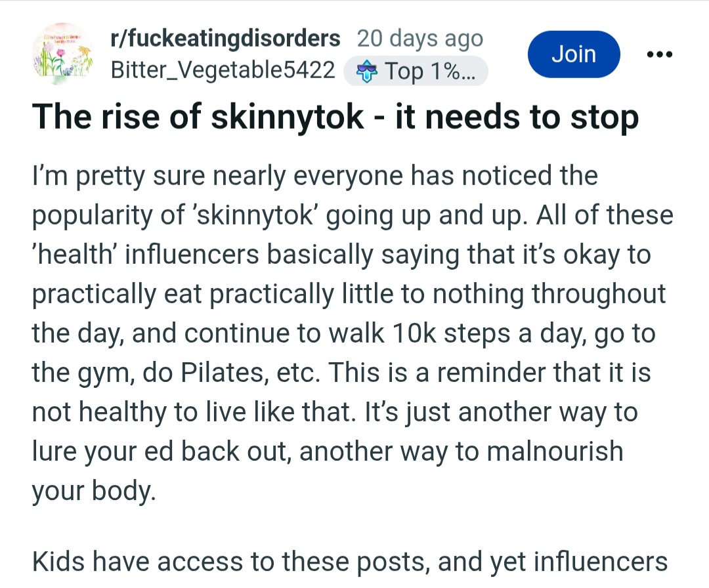Open the three-dot post options menu

tap(659, 54)
